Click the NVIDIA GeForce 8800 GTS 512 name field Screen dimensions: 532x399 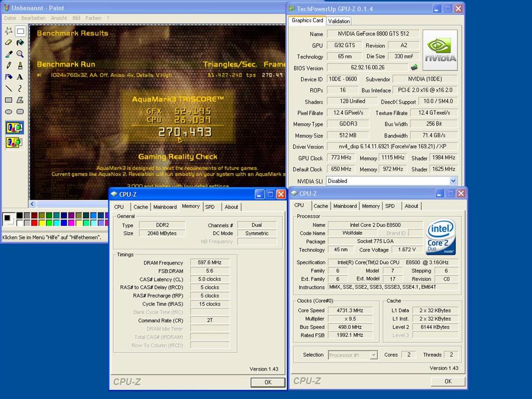tap(373, 34)
